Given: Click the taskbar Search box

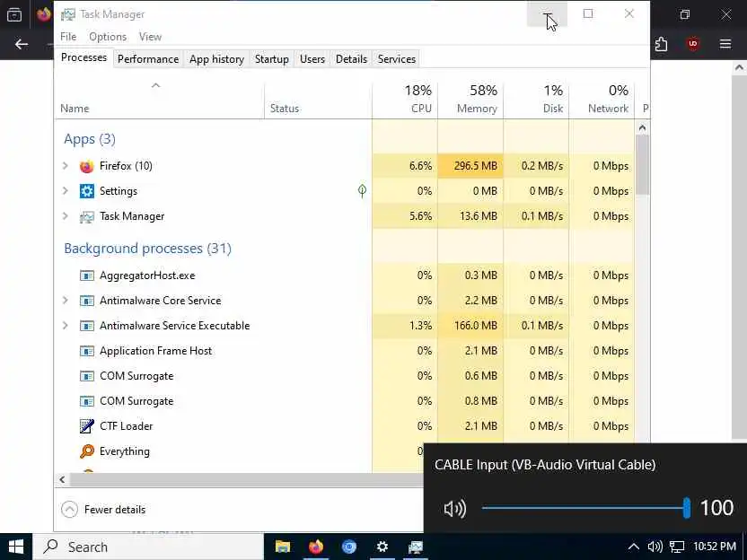Looking at the screenshot, I should pos(147,547).
